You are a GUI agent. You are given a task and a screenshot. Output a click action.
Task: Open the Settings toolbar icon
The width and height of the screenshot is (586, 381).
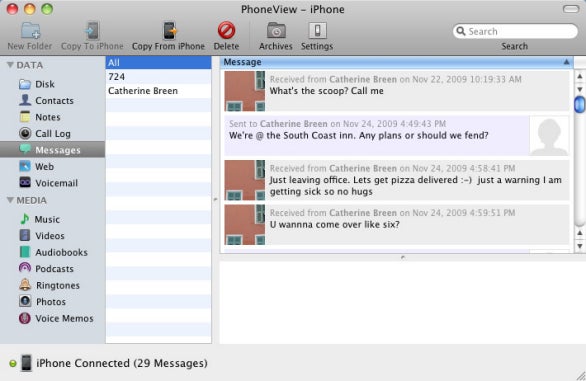317,31
